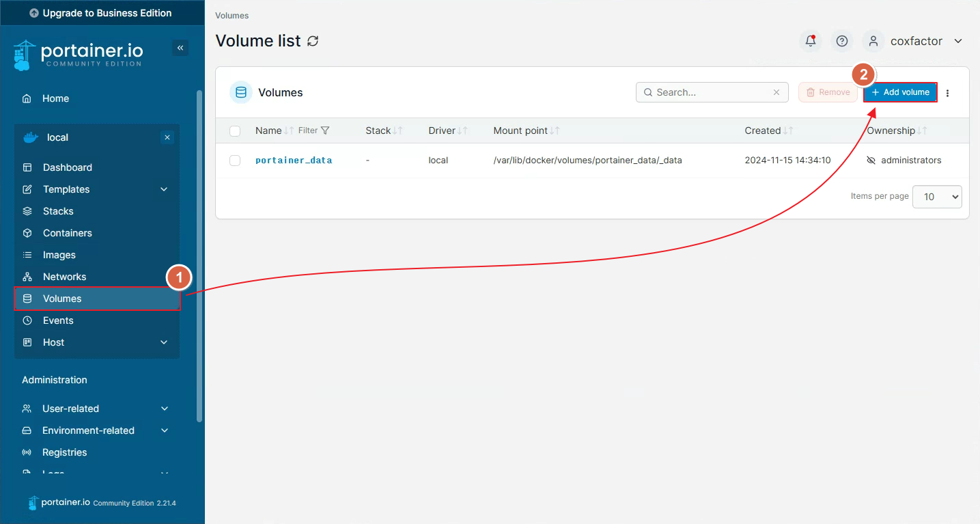Image resolution: width=980 pixels, height=524 pixels.
Task: Click the Docker whale icon beside local
Action: tap(31, 137)
